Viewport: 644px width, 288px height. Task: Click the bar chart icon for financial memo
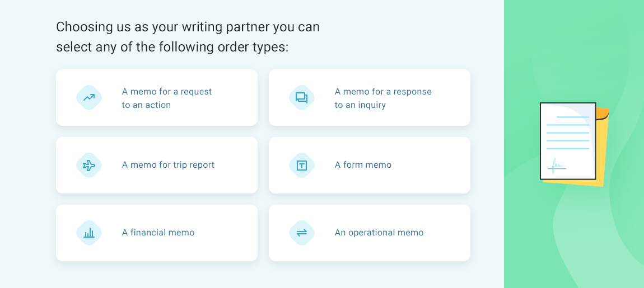click(88, 233)
